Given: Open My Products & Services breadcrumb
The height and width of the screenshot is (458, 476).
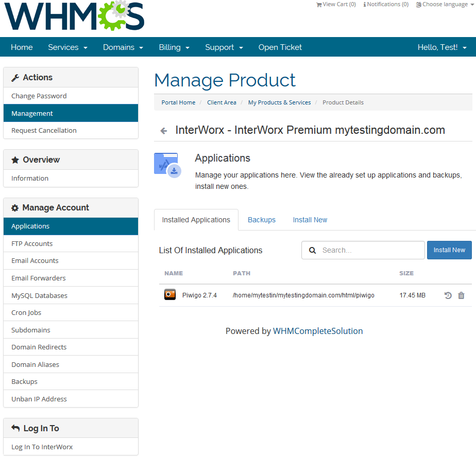Looking at the screenshot, I should point(279,102).
